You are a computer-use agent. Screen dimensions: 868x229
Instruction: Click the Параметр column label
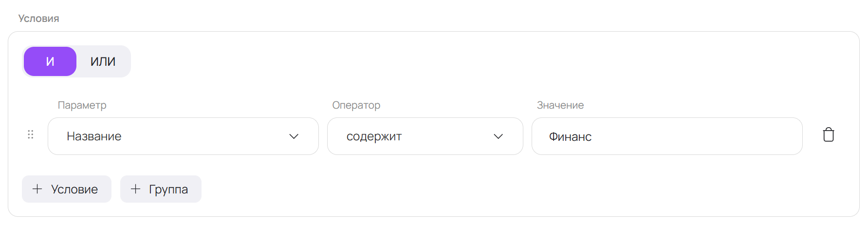tap(82, 105)
